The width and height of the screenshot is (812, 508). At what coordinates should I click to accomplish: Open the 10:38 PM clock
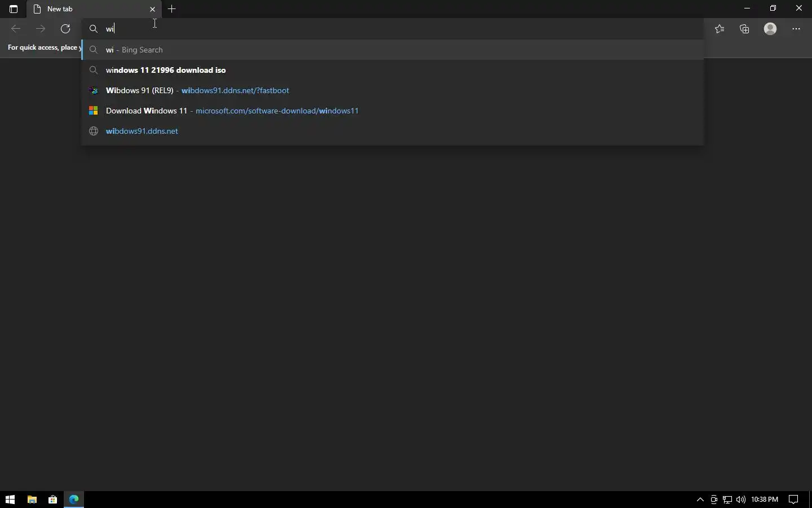[x=765, y=500]
